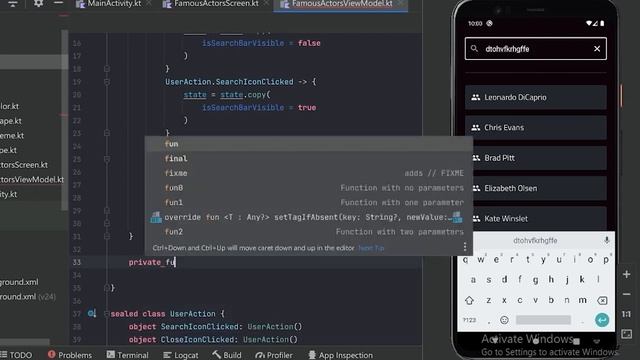Tap keyboard ?123 symbols key

click(x=469, y=320)
